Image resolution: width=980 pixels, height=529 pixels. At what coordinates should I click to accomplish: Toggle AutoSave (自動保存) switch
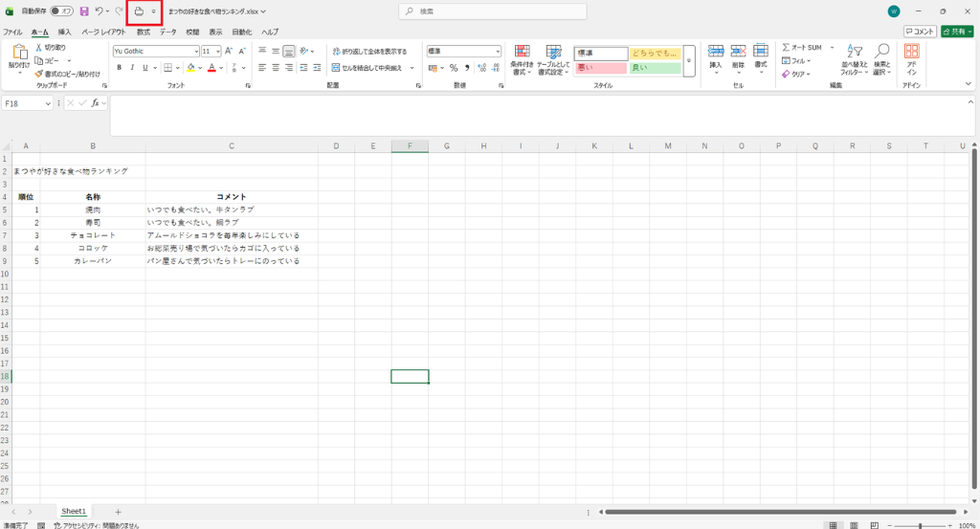point(61,11)
